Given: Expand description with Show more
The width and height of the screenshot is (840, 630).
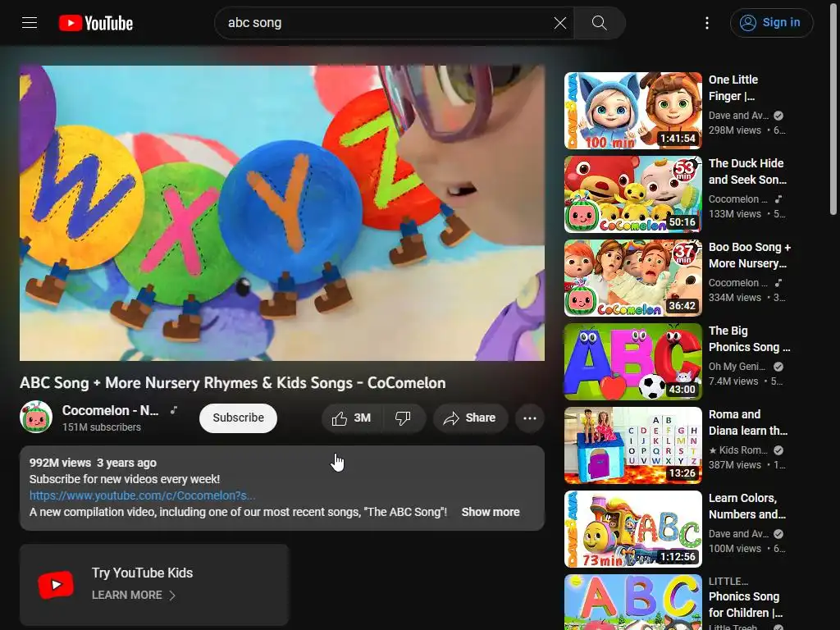Looking at the screenshot, I should 491,512.
